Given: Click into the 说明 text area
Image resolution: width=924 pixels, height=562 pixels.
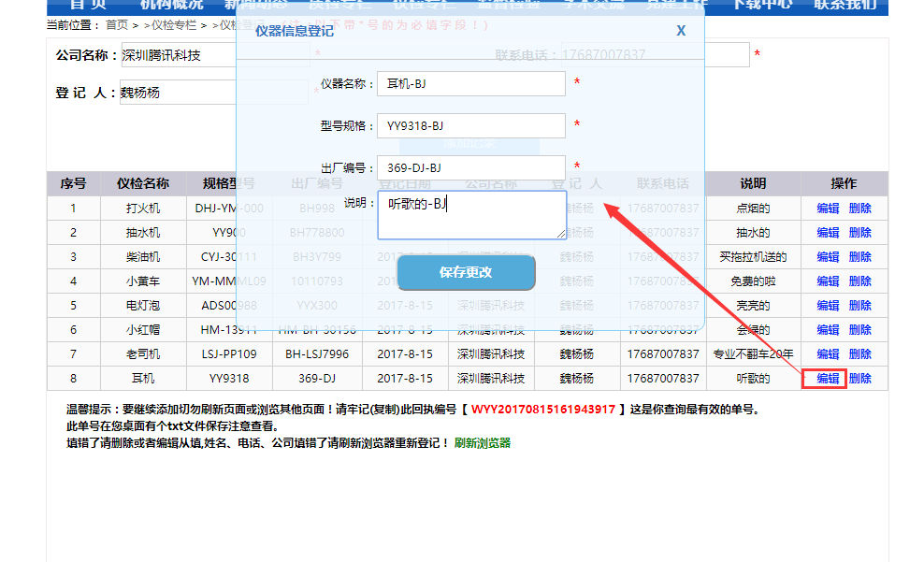Looking at the screenshot, I should coord(472,215).
